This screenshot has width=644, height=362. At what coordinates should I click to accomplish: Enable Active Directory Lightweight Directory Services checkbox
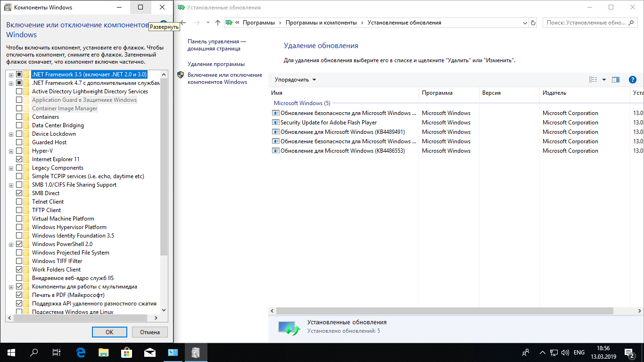[19, 91]
